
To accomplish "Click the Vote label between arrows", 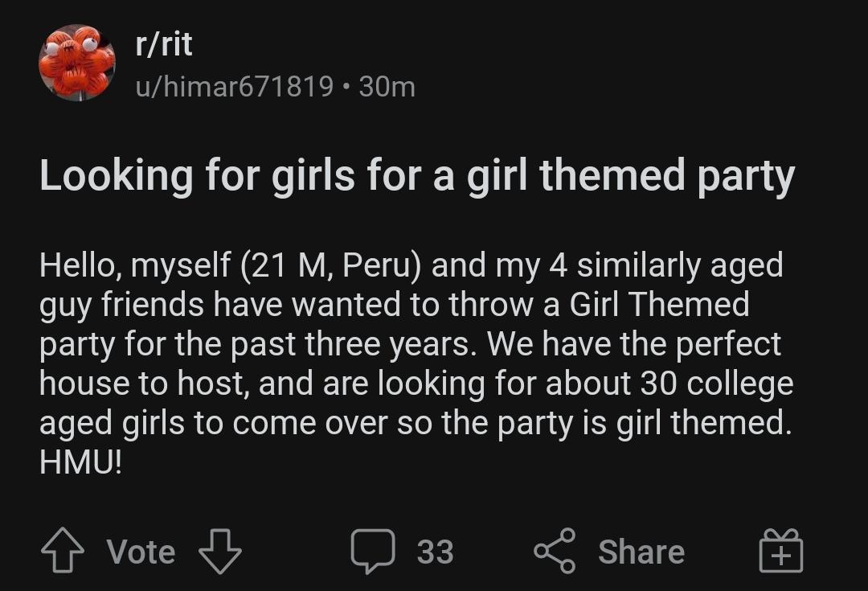I will 141,552.
